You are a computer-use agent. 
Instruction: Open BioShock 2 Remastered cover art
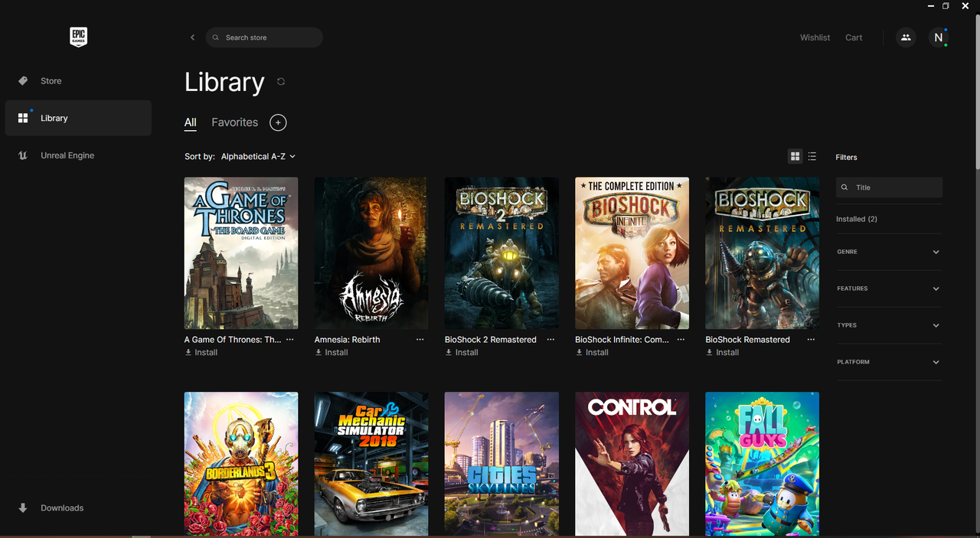501,253
